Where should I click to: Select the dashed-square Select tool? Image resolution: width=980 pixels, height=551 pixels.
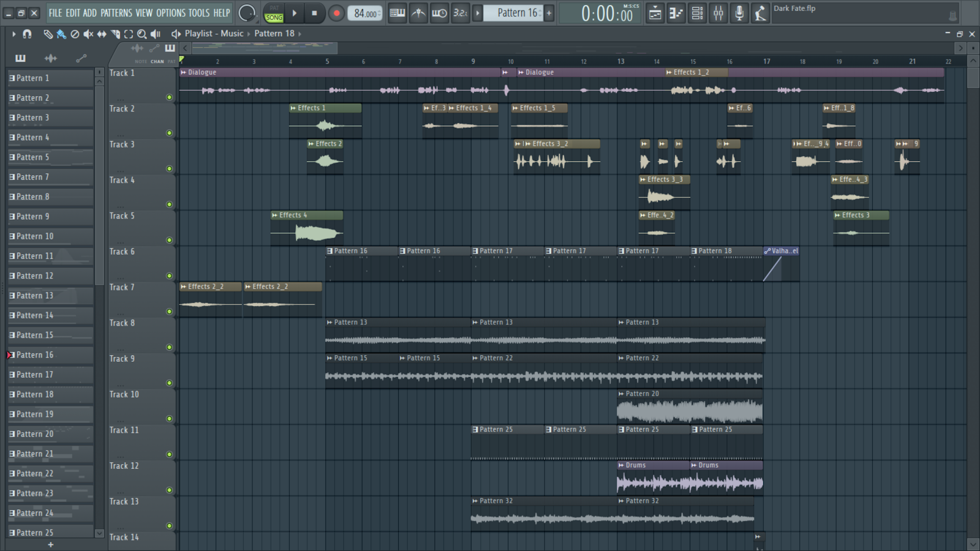pos(129,34)
